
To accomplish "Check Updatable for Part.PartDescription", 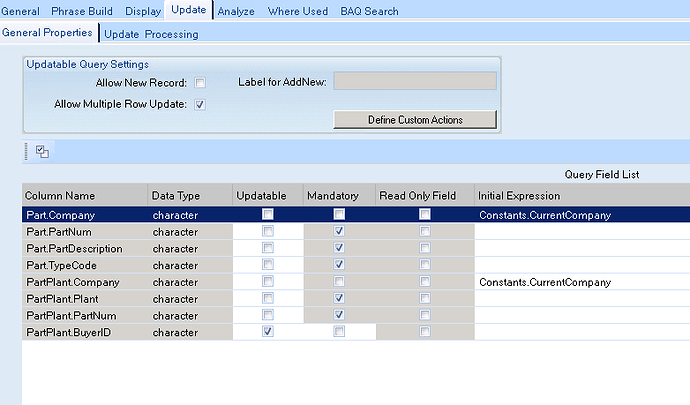I will (268, 248).
